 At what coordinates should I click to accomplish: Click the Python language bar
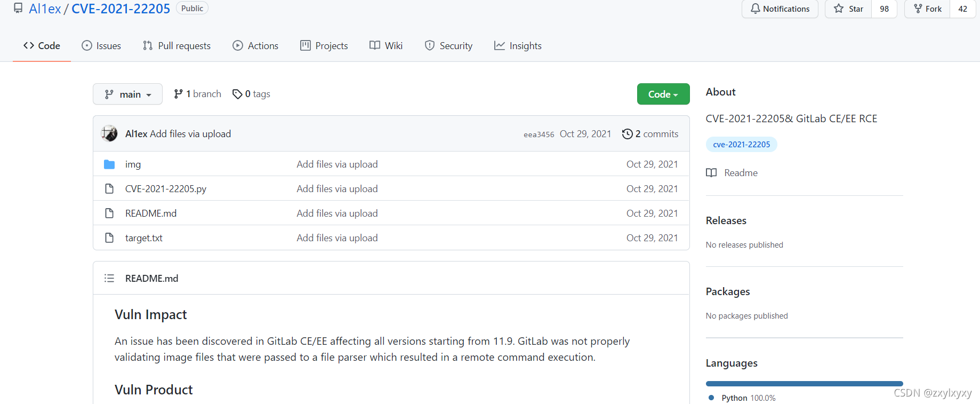pos(805,384)
